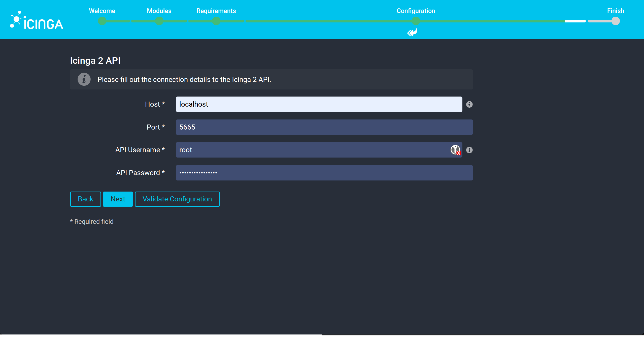644x337 pixels.
Task: Focus the API Password input field
Action: click(x=324, y=173)
